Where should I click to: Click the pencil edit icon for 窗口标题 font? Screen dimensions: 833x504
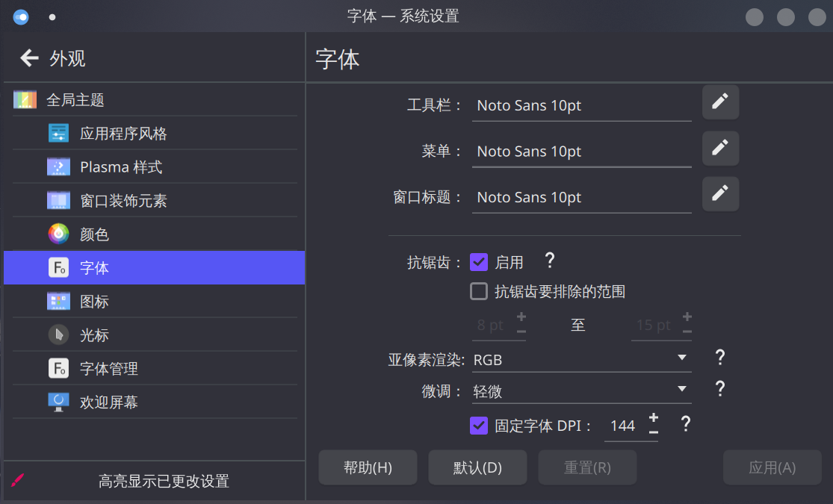point(720,193)
